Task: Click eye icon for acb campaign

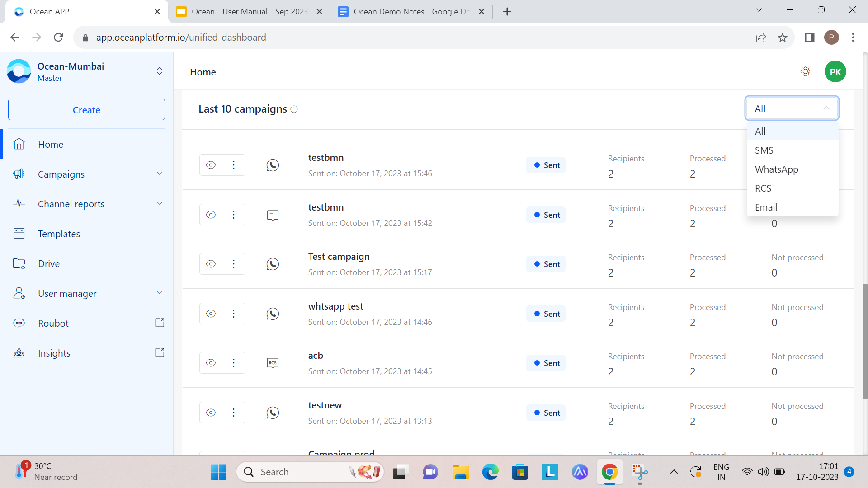Action: point(211,363)
